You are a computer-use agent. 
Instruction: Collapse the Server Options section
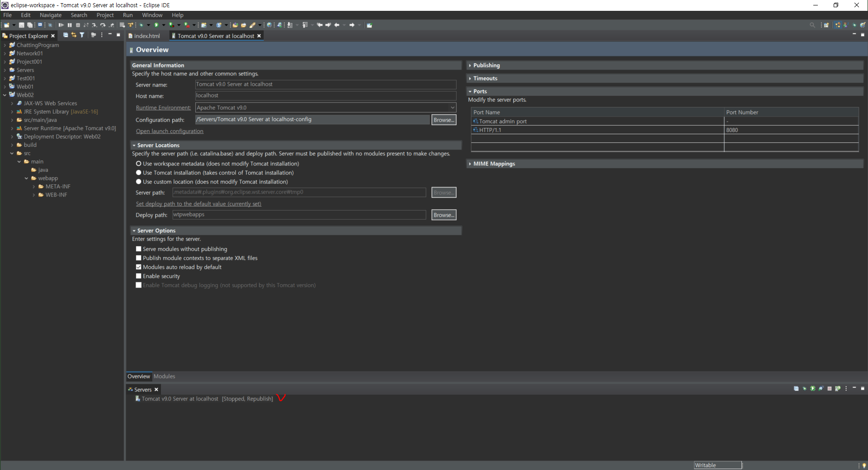pyautogui.click(x=134, y=231)
